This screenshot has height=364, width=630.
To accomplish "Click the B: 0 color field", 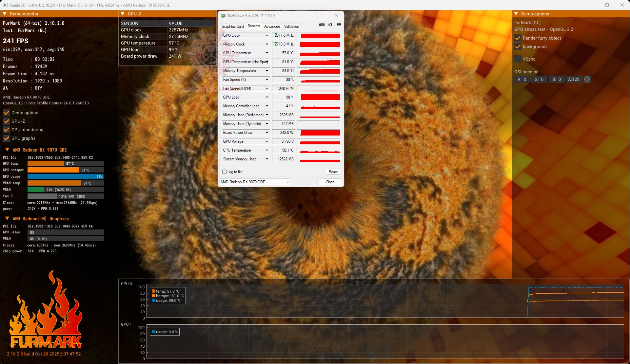I will (557, 79).
